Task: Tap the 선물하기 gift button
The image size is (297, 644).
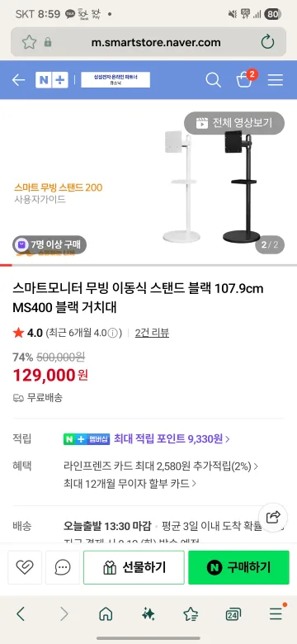Action: 134,567
